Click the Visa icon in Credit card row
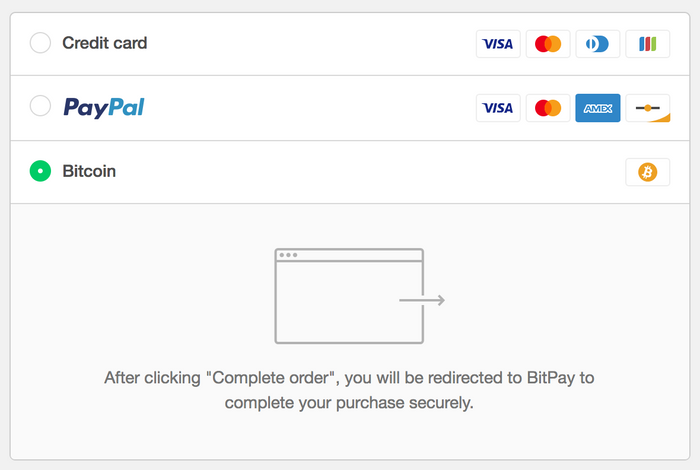700x470 pixels. [x=498, y=44]
